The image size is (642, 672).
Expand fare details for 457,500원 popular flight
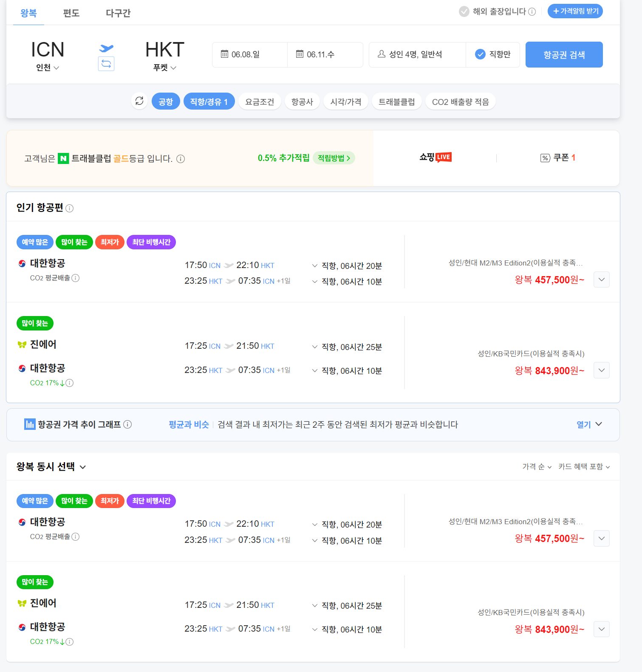pos(602,280)
